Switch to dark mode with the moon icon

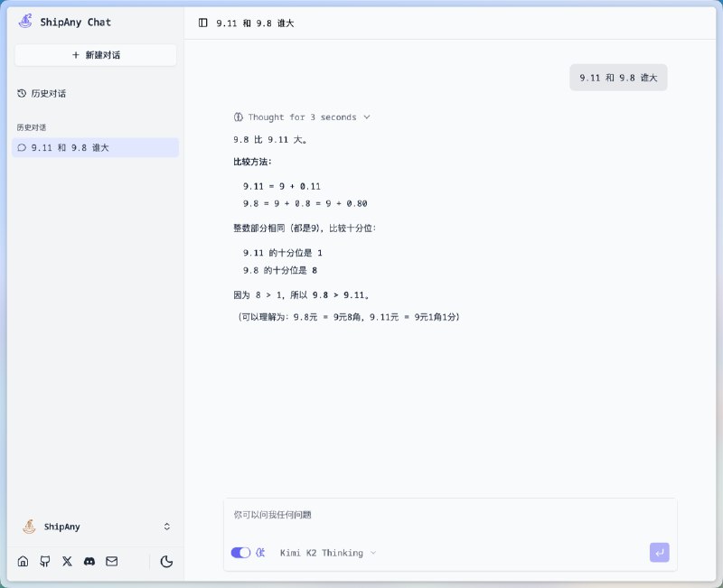167,561
